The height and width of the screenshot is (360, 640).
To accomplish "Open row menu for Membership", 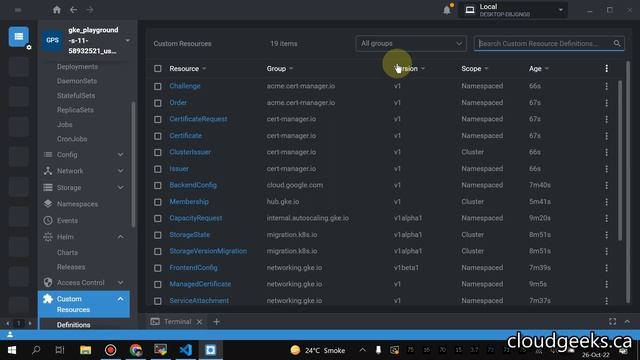I will [606, 202].
